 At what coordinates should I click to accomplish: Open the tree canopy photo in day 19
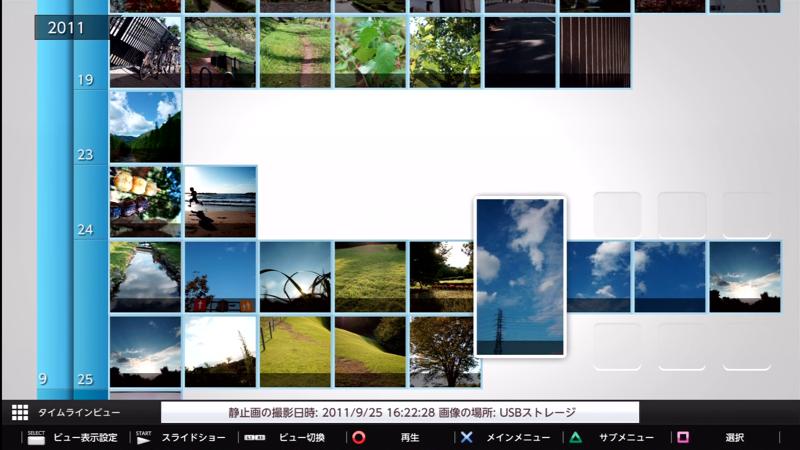[445, 52]
